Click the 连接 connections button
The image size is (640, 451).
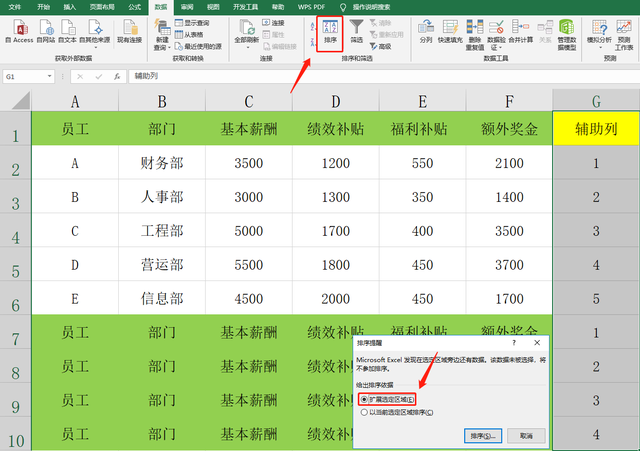273,23
